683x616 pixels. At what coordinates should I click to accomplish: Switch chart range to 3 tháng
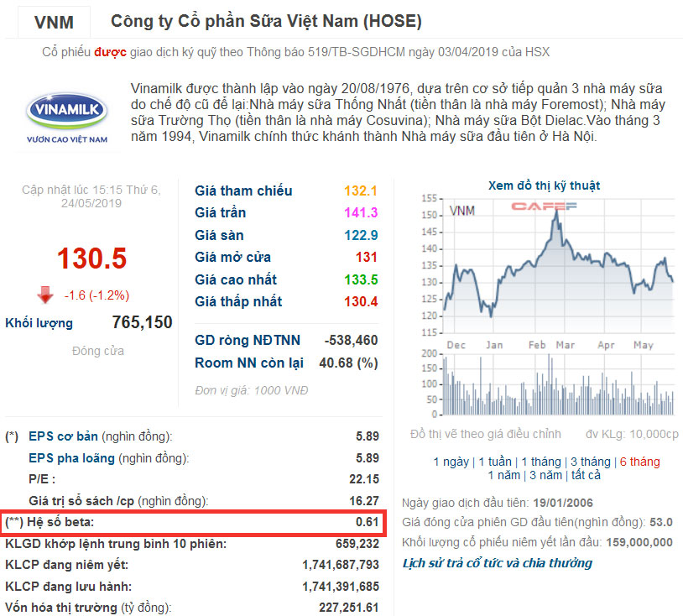590,462
